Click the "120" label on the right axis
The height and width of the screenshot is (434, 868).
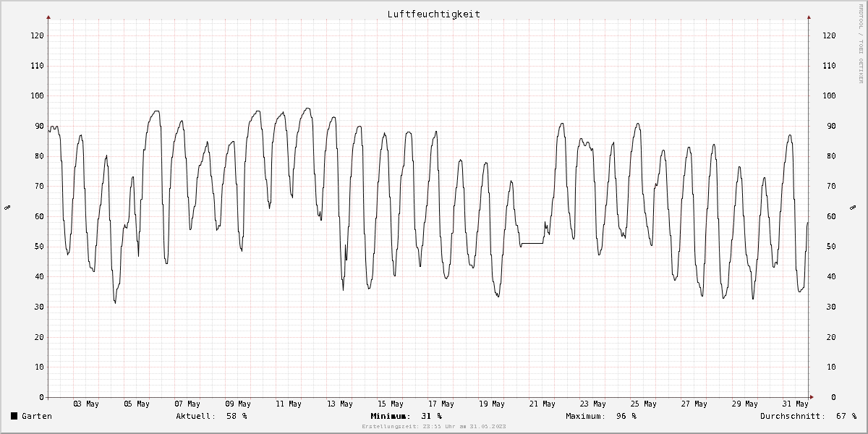pyautogui.click(x=829, y=35)
